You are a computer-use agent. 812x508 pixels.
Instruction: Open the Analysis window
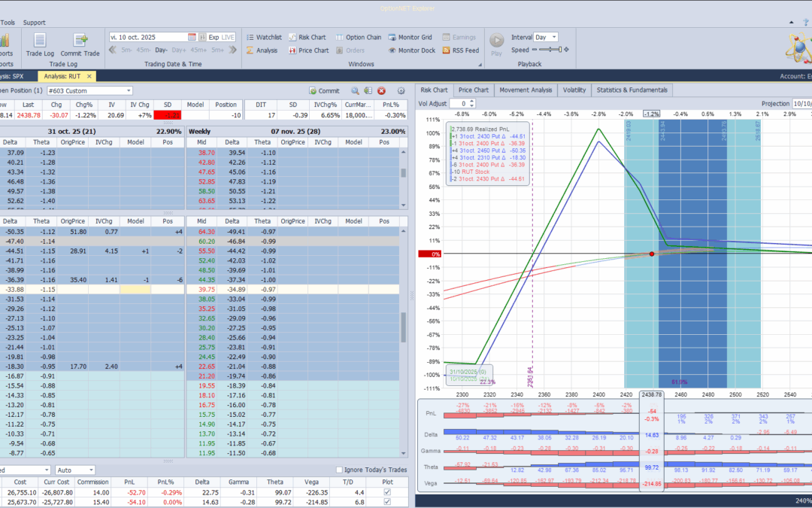point(262,50)
